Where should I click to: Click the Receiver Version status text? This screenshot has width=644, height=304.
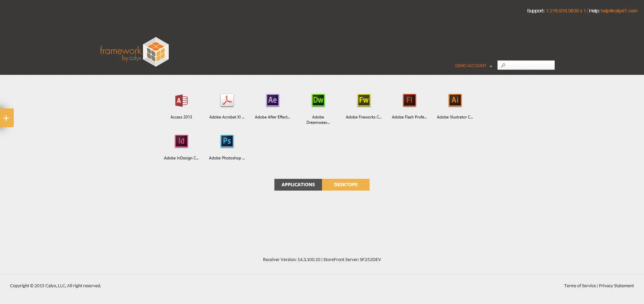tap(291, 260)
